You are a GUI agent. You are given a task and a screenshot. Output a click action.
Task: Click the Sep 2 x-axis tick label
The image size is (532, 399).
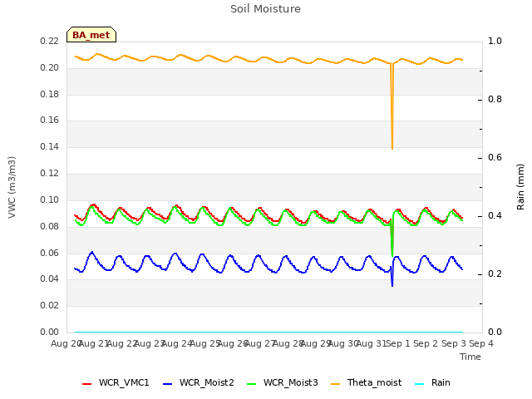(x=426, y=343)
